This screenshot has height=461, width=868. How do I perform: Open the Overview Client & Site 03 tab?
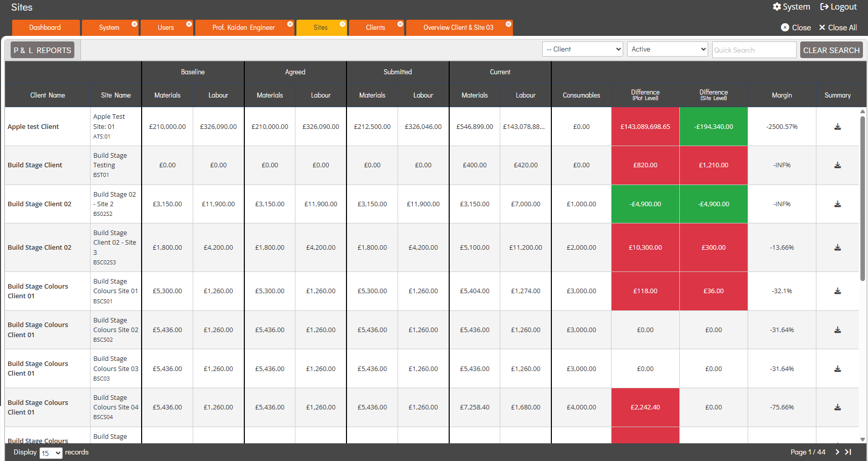[459, 28]
